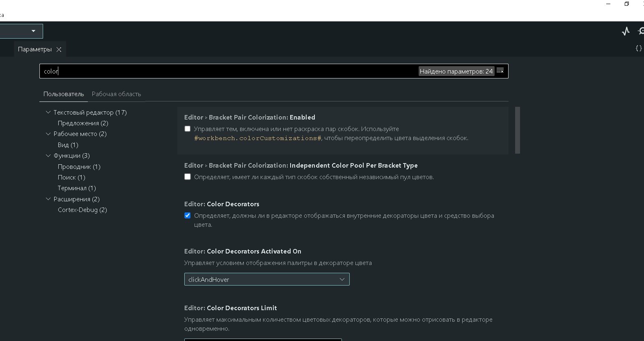Select Терминал in the settings tree
This screenshot has width=644, height=341.
pyautogui.click(x=77, y=188)
